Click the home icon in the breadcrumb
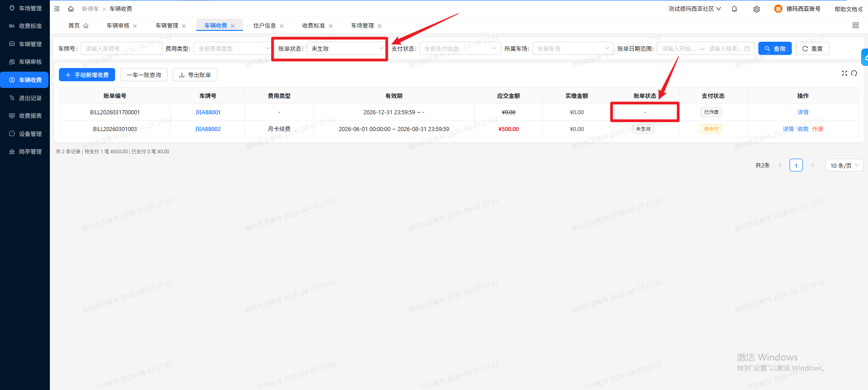 (x=71, y=9)
